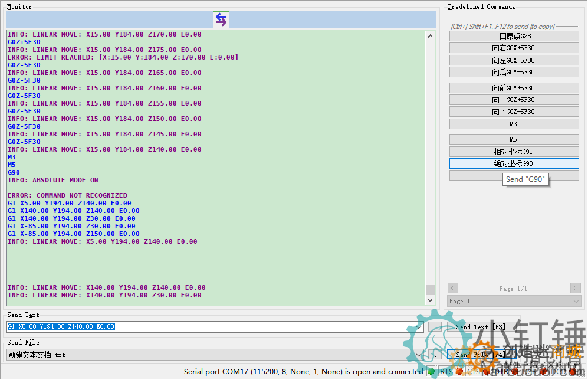Click the 'ERROR: COMMAND NOT RECOGNIZED' line

[x=67, y=195]
